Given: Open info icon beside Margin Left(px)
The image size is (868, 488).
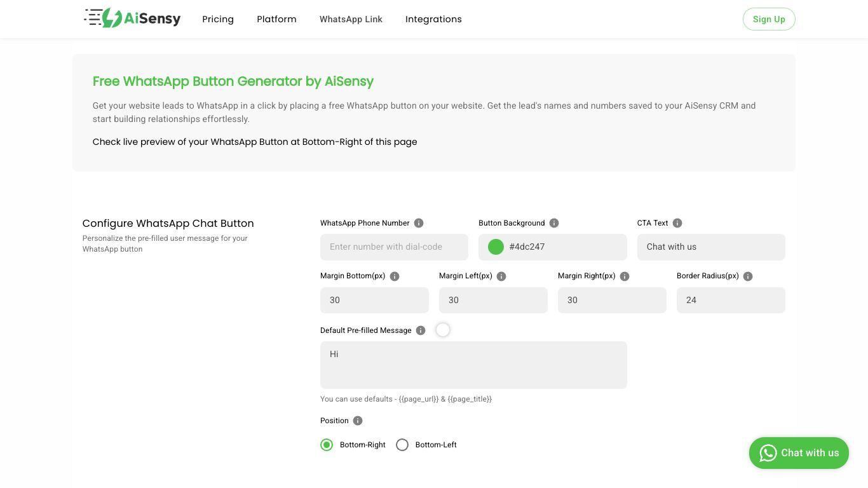Looking at the screenshot, I should pos(501,276).
